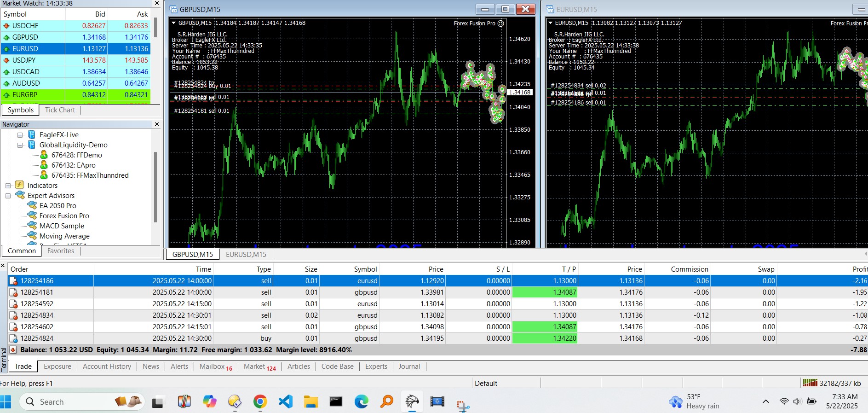The height and width of the screenshot is (413, 868).
Task: Open the Mailbox tab
Action: click(216, 366)
